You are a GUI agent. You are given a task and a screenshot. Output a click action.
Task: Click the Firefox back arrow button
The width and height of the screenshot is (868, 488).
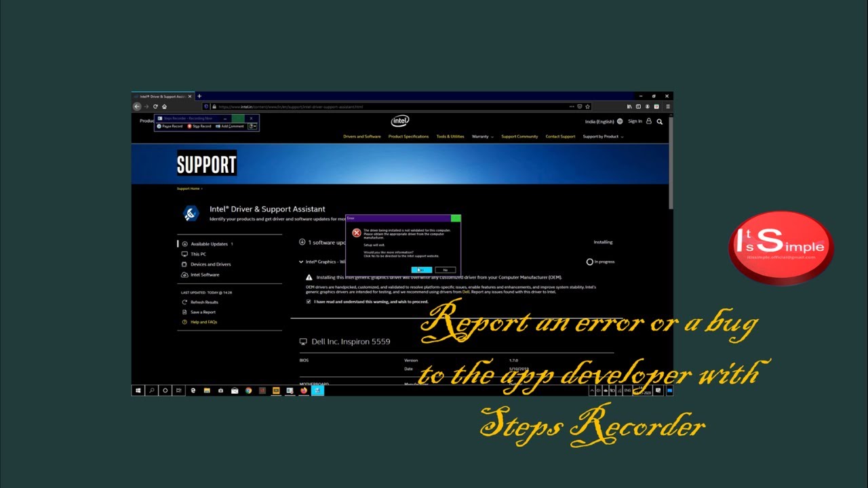coord(137,106)
